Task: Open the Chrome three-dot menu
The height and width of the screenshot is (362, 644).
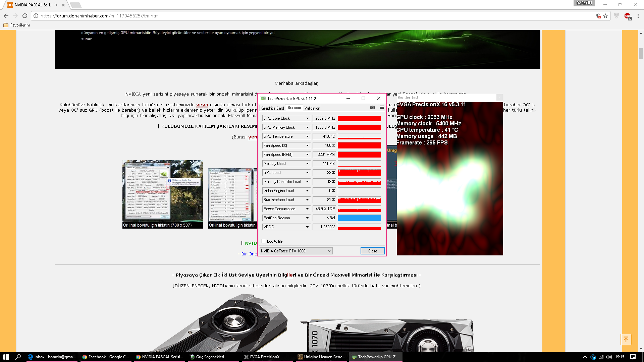Action: [x=638, y=16]
